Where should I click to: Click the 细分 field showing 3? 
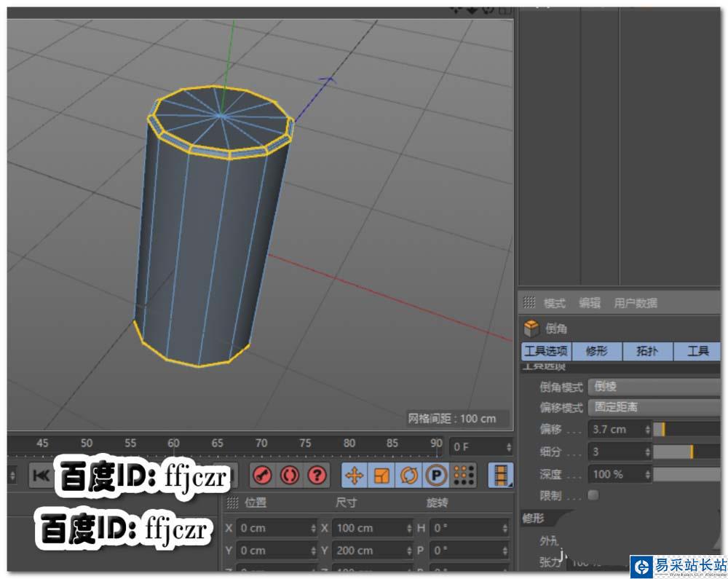pyautogui.click(x=616, y=452)
